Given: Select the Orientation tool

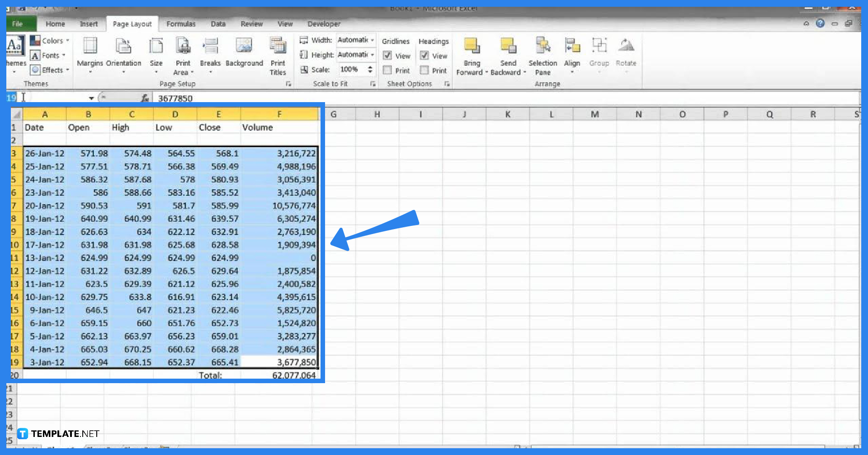Looking at the screenshot, I should tap(123, 54).
